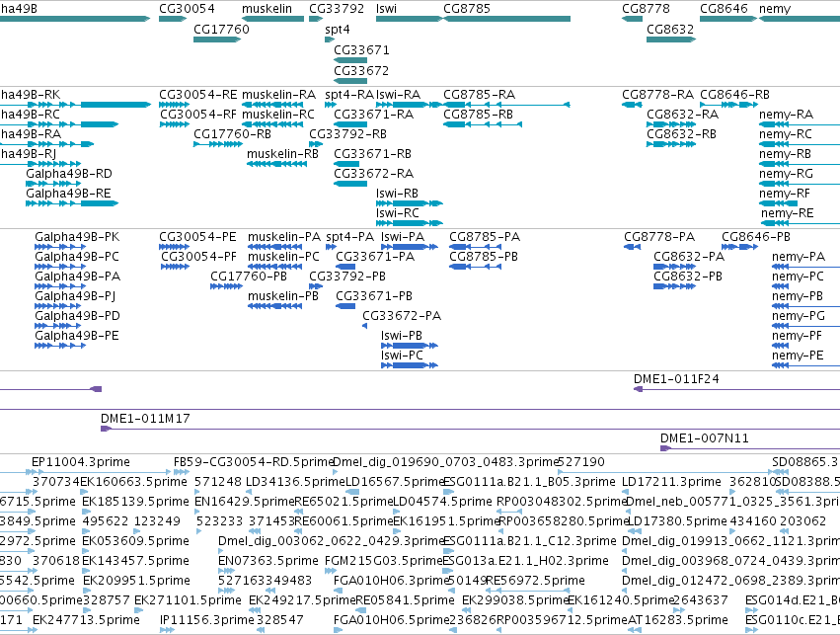This screenshot has width=840, height=635.
Task: Open EST EN07363.5prime label
Action: pos(267,562)
